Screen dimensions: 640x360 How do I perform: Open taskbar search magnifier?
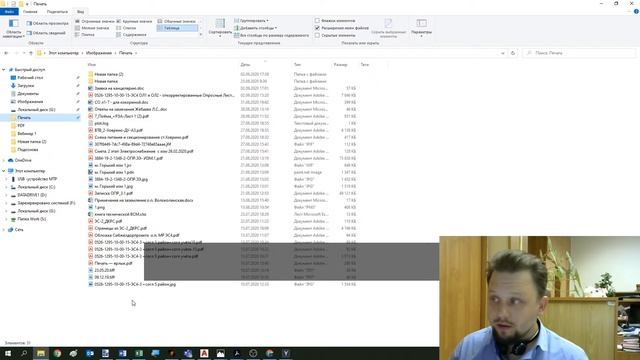[24, 353]
